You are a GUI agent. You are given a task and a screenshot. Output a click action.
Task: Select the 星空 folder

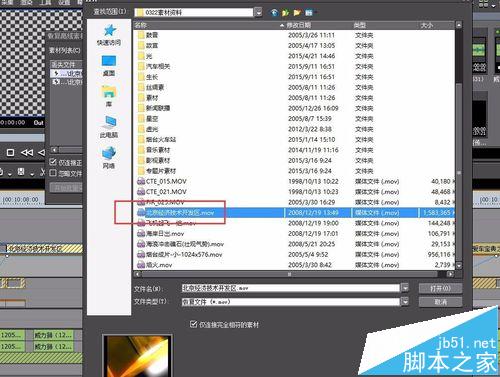[148, 119]
